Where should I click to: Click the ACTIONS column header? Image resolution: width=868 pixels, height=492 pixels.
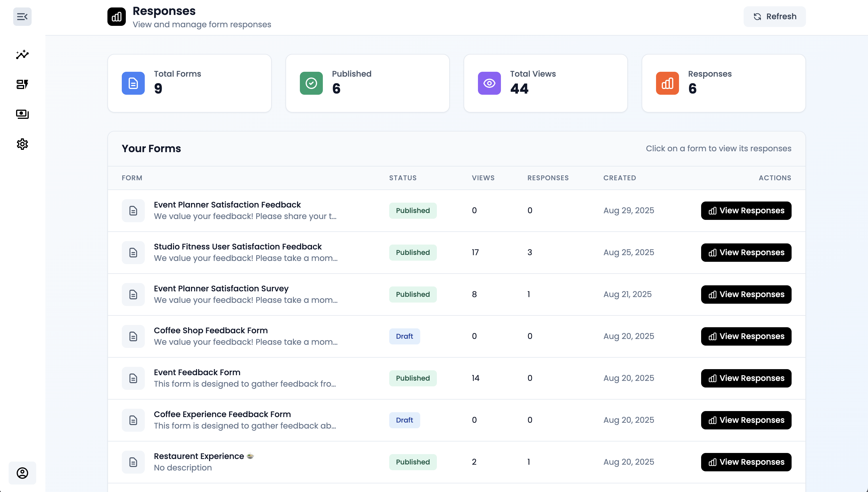coord(775,178)
